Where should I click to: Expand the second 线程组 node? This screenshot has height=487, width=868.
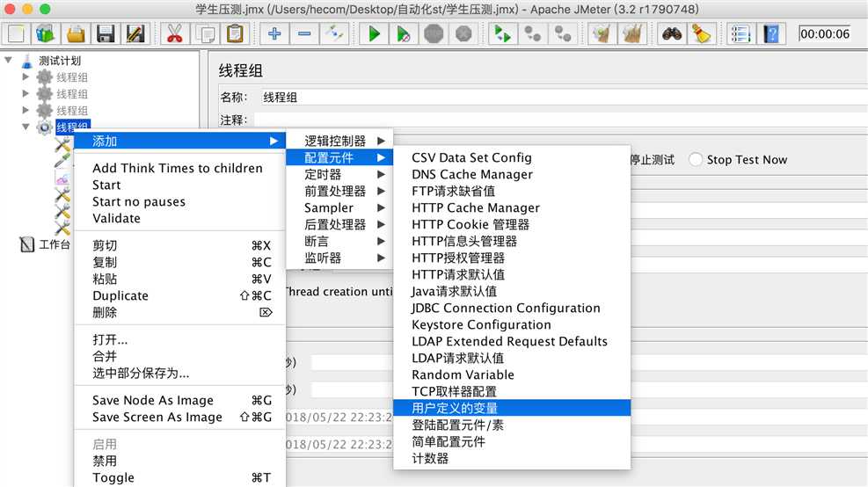click(26, 93)
